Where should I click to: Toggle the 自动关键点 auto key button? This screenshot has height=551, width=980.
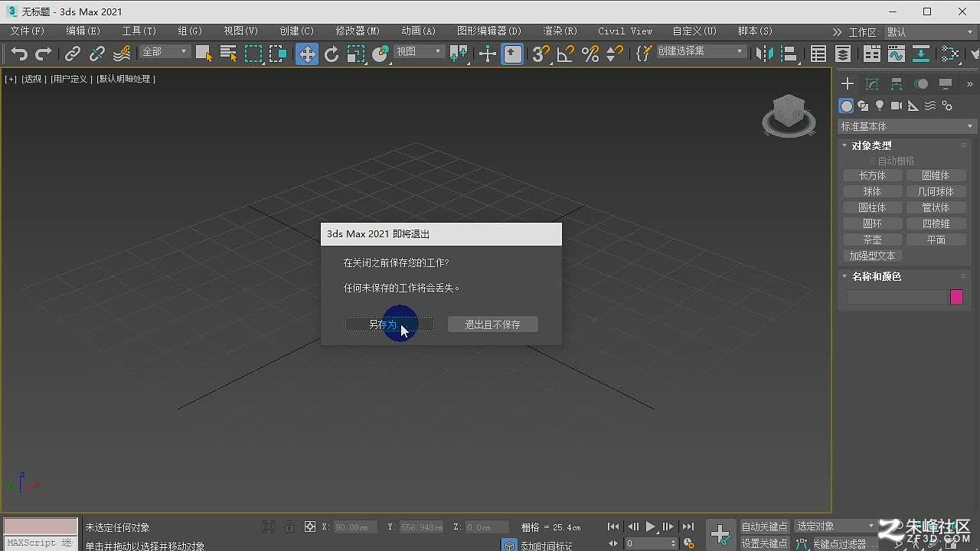point(764,527)
